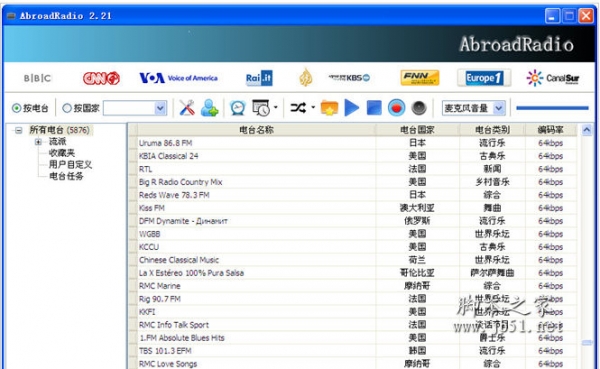
Task: Minimize the AbroadRadio window
Action: (552, 16)
